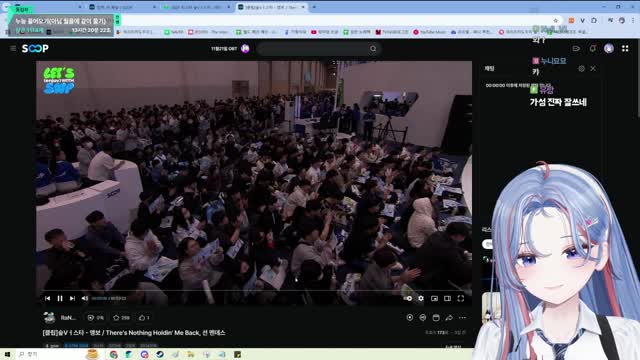Click the Let's SOOP logo overlay

click(x=59, y=80)
